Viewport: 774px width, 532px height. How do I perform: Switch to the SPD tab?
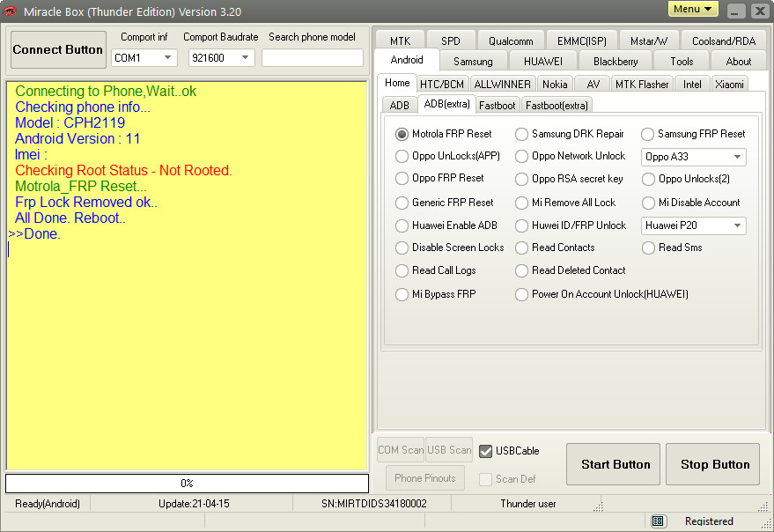(x=451, y=41)
